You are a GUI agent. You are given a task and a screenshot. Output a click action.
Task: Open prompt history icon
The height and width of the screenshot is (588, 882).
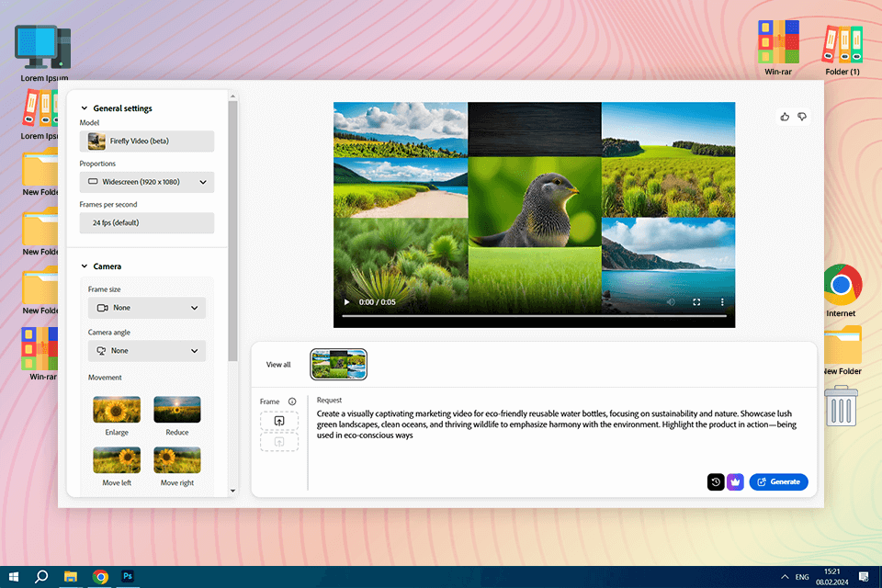coord(716,481)
